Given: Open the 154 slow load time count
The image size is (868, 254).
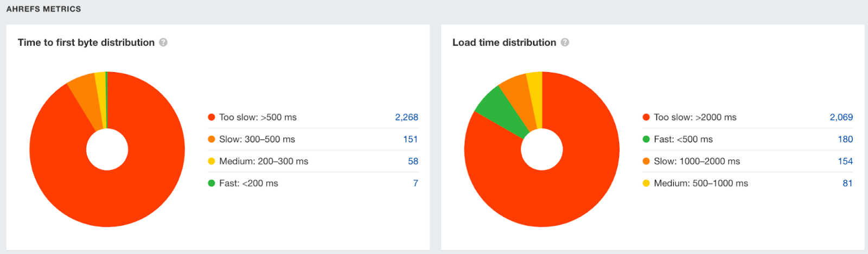Looking at the screenshot, I should click(845, 161).
